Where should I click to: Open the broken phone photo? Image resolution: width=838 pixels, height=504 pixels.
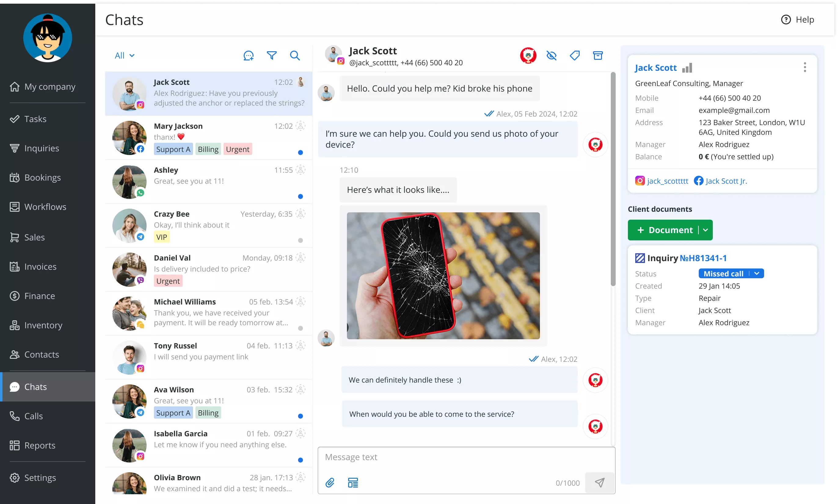pyautogui.click(x=443, y=275)
